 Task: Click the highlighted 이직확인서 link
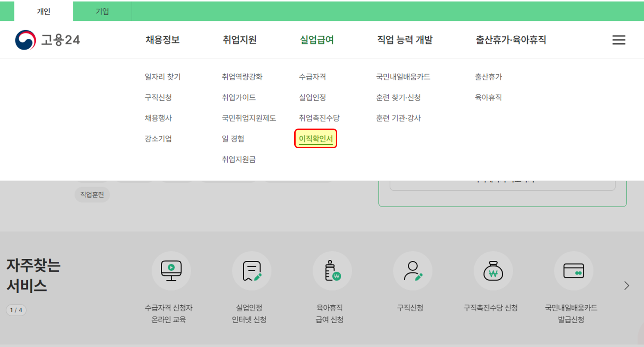(315, 139)
